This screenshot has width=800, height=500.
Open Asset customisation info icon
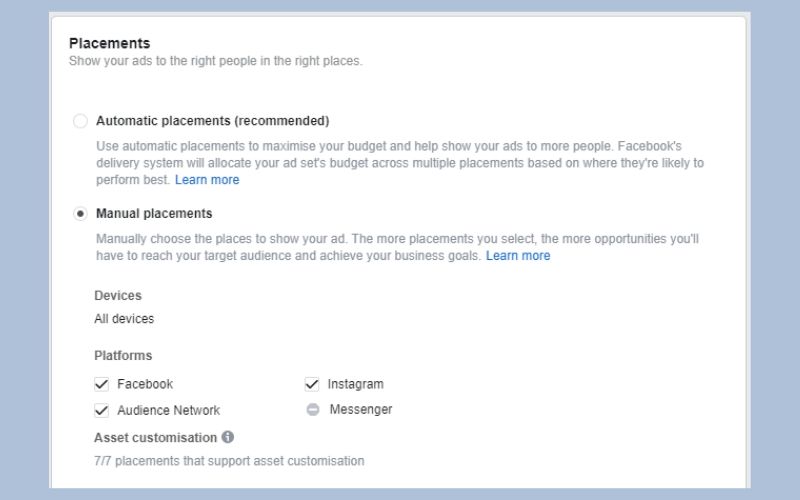tap(228, 437)
